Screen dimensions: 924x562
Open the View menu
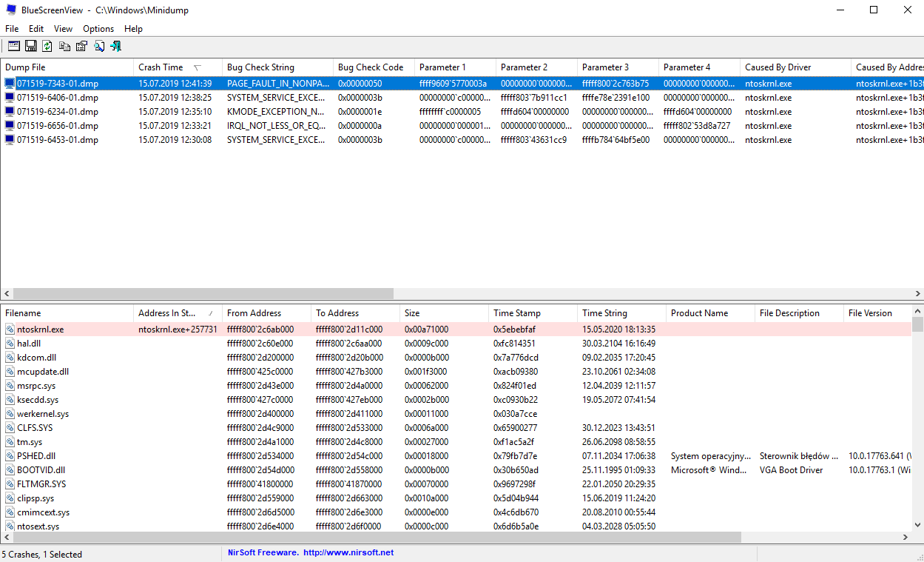[x=63, y=29]
